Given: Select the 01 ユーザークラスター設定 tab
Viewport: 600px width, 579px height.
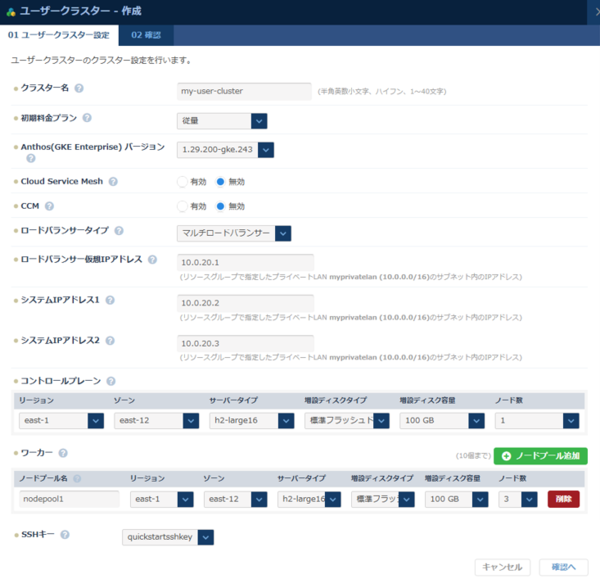Looking at the screenshot, I should 58,35.
